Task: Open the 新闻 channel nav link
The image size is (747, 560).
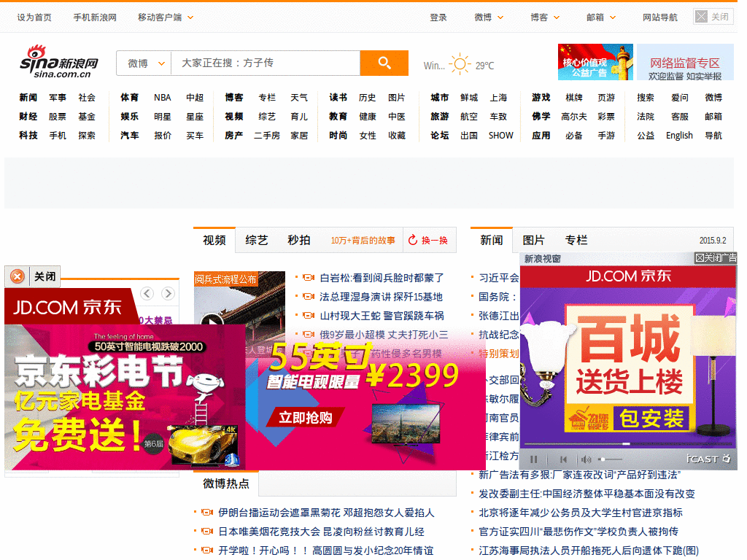Action: [x=28, y=97]
